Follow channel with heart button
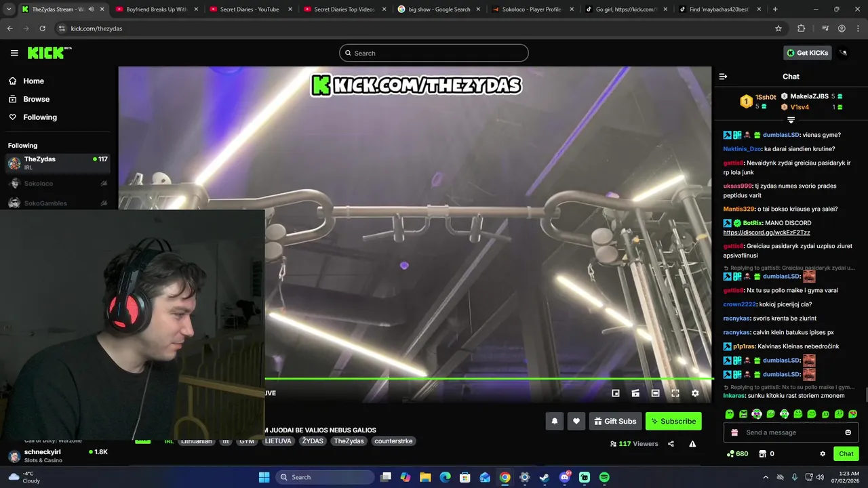The height and width of the screenshot is (488, 868). point(576,421)
